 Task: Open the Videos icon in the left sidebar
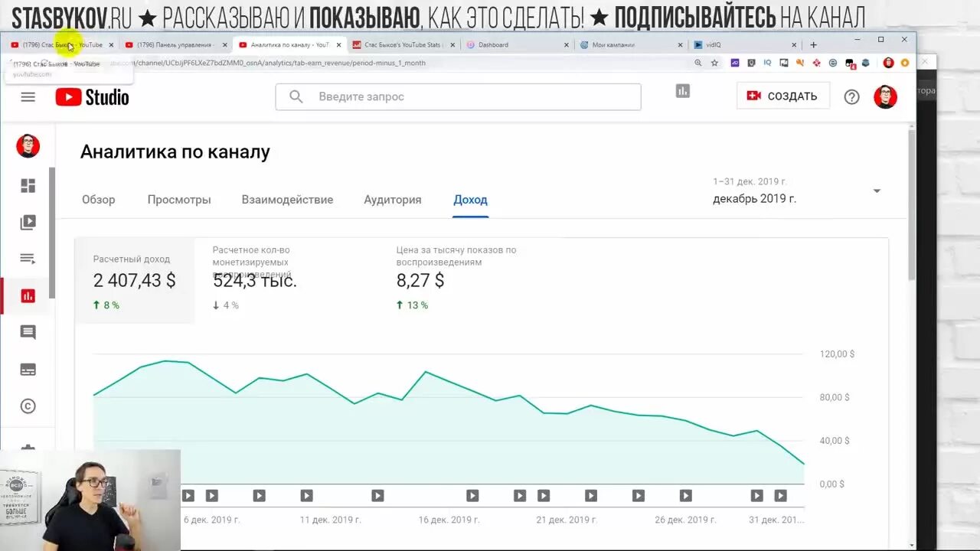[28, 223]
